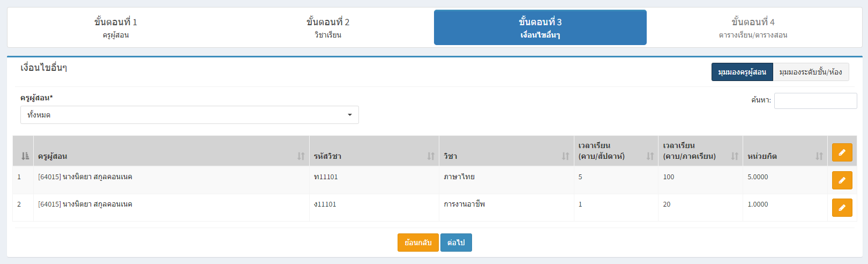Click teacher name in row 2 with ง11101
Viewport: 868px width, 264px height.
(85, 204)
